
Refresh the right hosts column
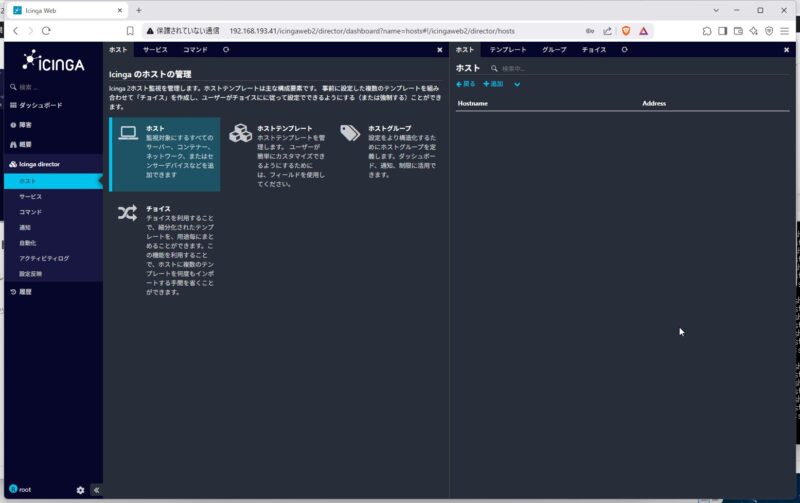[x=624, y=49]
